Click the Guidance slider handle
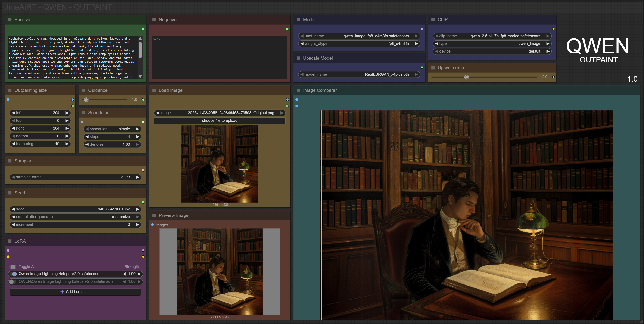 click(x=87, y=100)
